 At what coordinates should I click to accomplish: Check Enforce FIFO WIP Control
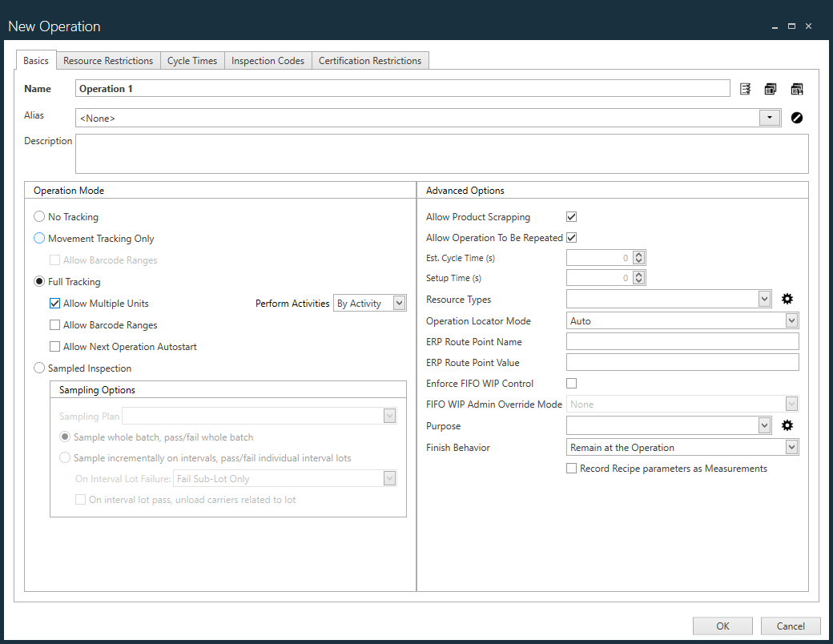coord(571,383)
